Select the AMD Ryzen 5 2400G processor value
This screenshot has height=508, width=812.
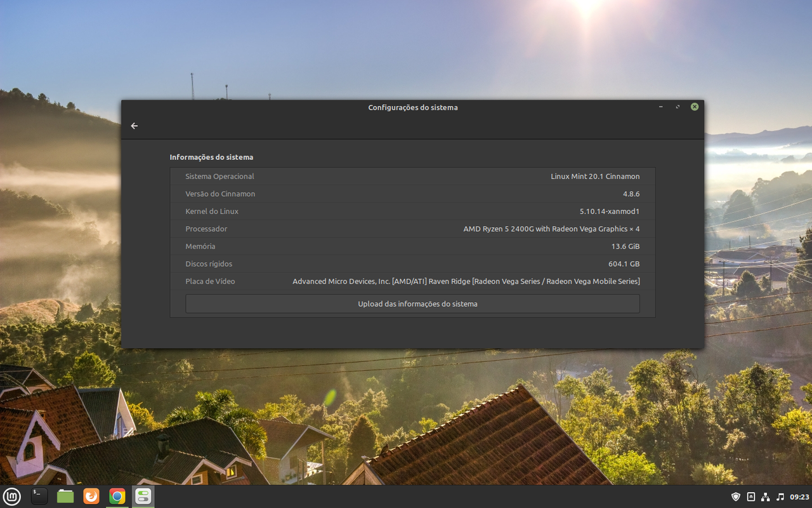tap(551, 229)
